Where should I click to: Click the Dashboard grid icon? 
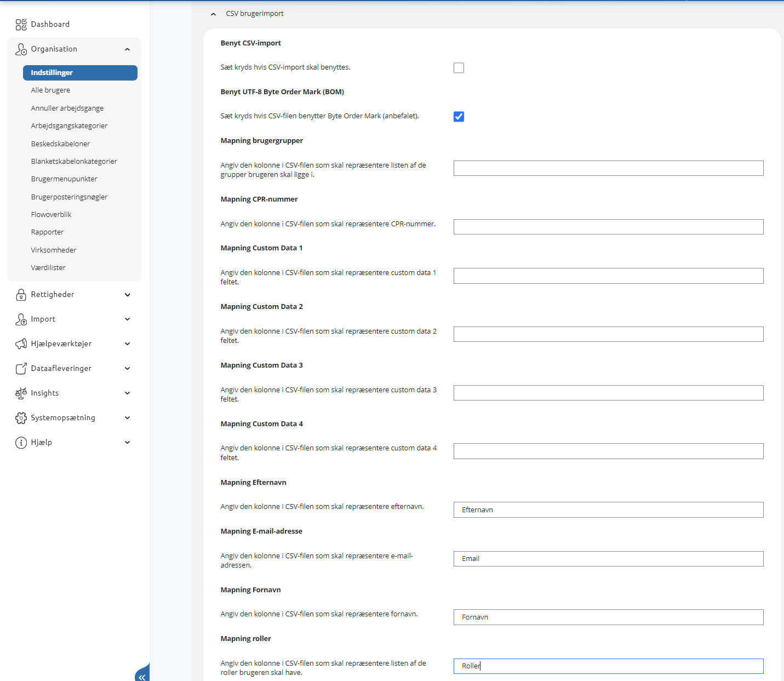pyautogui.click(x=21, y=25)
